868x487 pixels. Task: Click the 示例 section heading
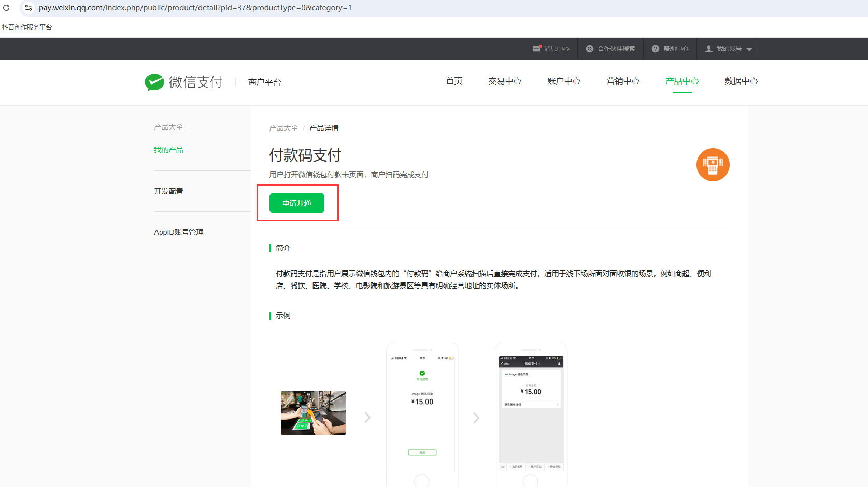[x=283, y=316]
